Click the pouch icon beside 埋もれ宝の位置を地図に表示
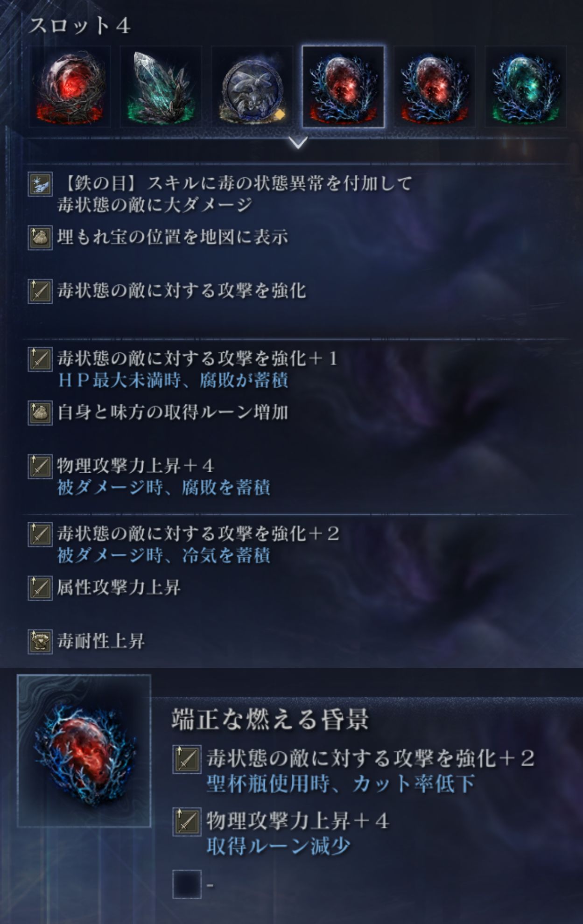Viewport: 583px width, 924px height. point(40,238)
